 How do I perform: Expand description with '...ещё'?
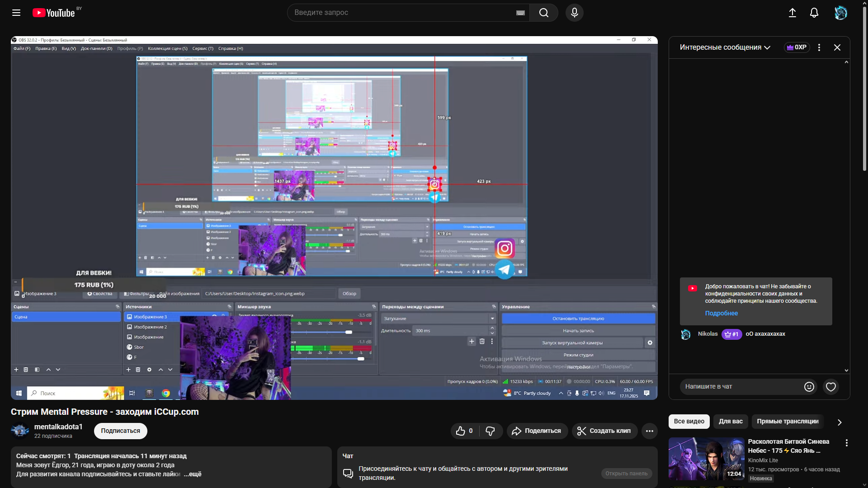193,474
